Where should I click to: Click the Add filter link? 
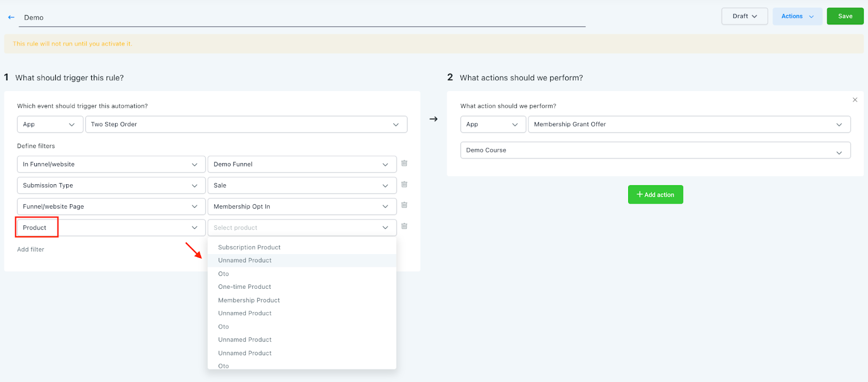coord(31,250)
